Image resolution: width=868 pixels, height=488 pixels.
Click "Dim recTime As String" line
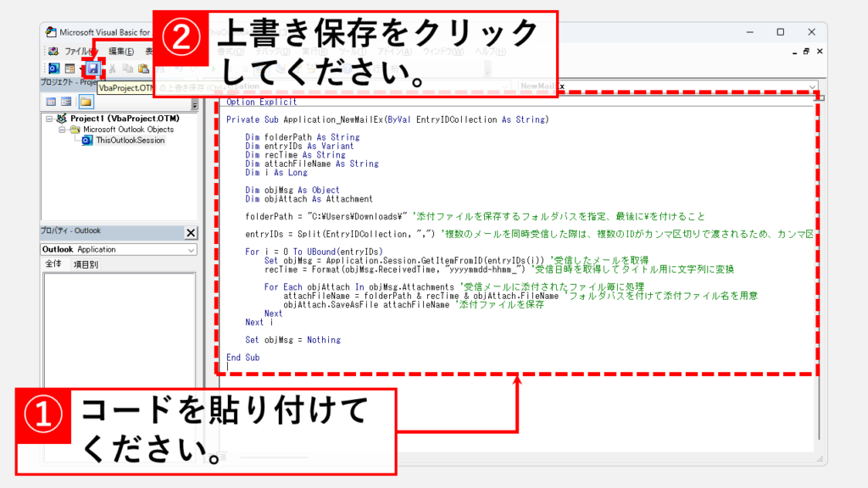point(295,155)
